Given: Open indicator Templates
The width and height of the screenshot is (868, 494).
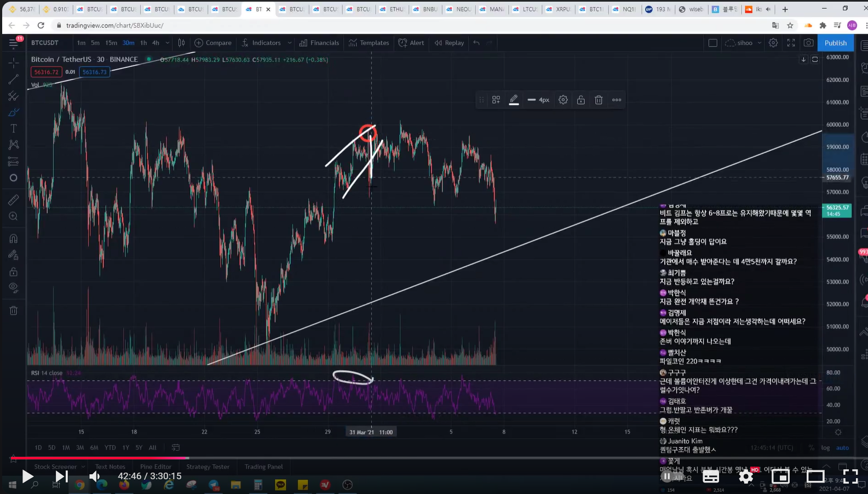Looking at the screenshot, I should pos(369,43).
